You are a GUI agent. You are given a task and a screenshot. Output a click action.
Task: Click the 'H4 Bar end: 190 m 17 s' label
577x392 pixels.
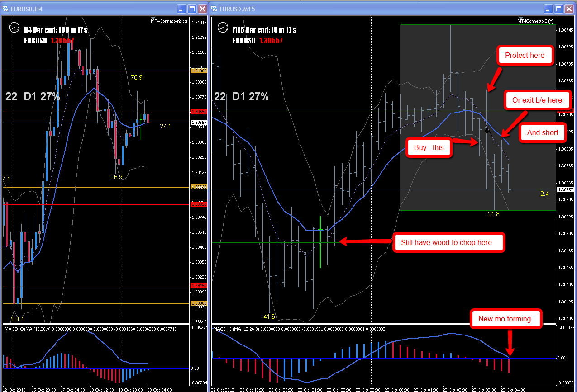tap(56, 30)
